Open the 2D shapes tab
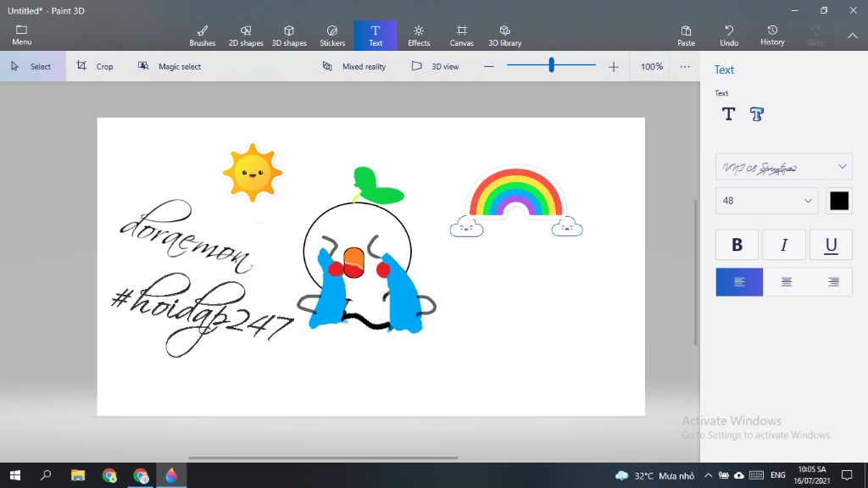The height and width of the screenshot is (488, 868). [246, 36]
